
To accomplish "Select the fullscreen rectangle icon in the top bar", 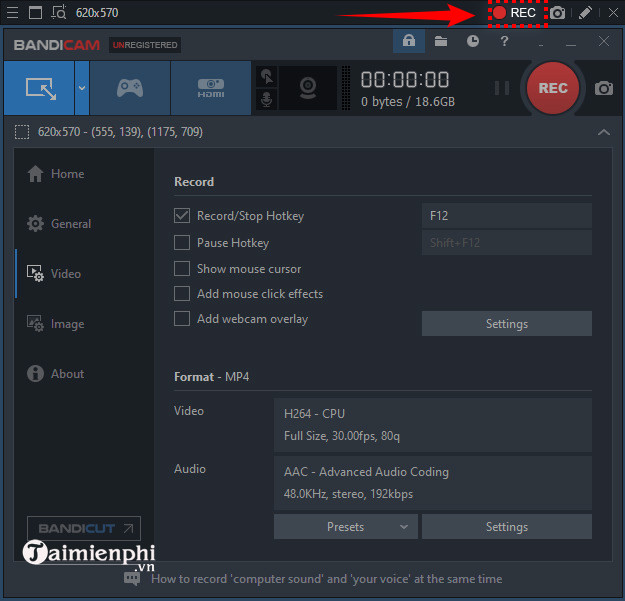I will (x=35, y=13).
